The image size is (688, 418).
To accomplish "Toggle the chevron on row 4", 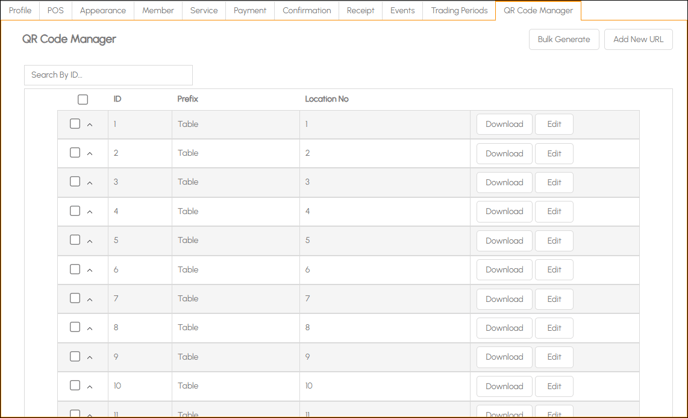I will 90,212.
